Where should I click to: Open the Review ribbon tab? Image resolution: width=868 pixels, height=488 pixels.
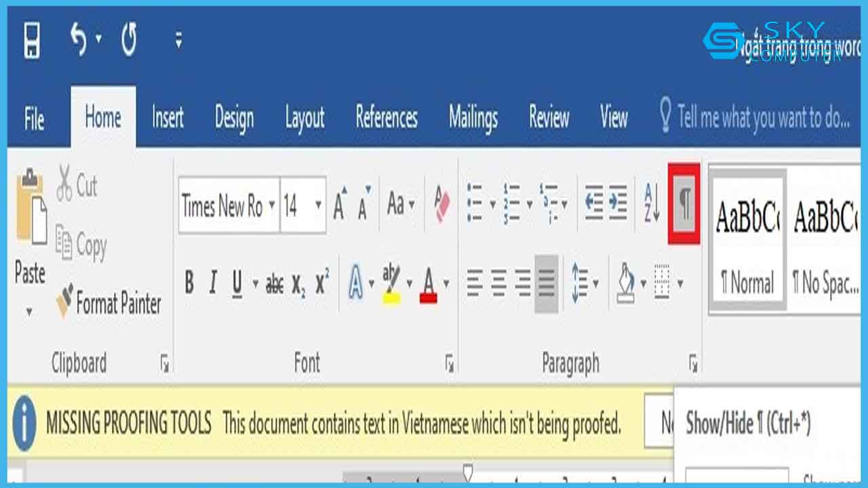pyautogui.click(x=548, y=119)
